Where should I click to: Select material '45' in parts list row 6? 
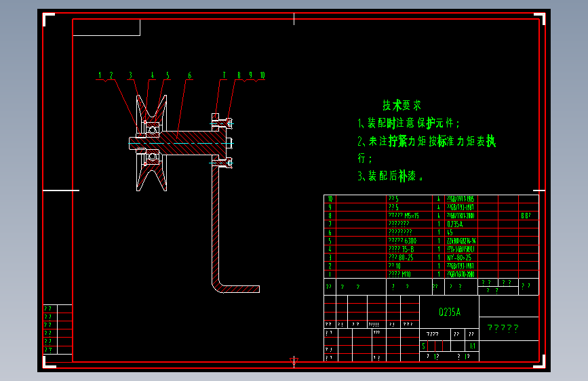450,233
